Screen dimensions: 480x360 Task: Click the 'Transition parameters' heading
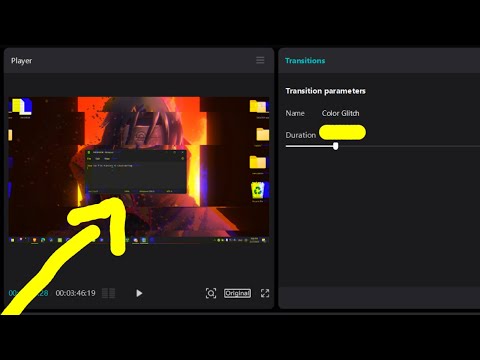pos(325,91)
